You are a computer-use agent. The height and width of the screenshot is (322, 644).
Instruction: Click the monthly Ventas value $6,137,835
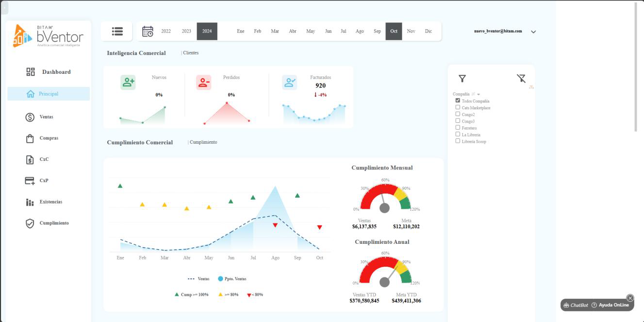point(364,226)
